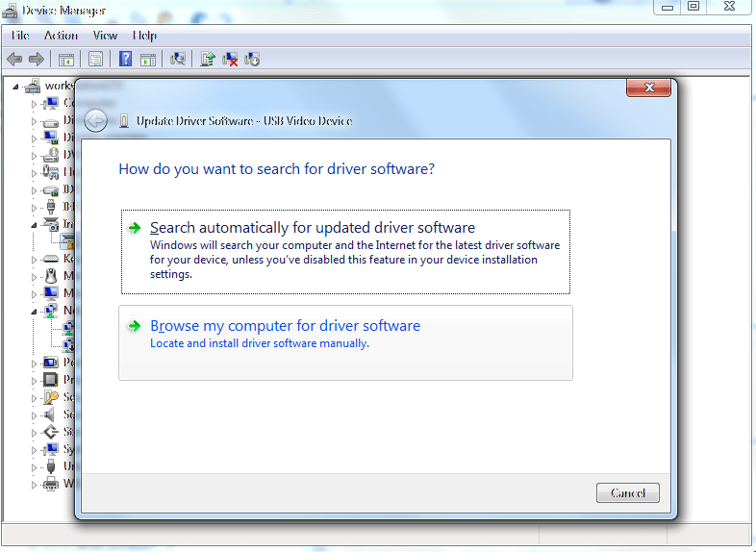Collapse the root workstation node

15,87
